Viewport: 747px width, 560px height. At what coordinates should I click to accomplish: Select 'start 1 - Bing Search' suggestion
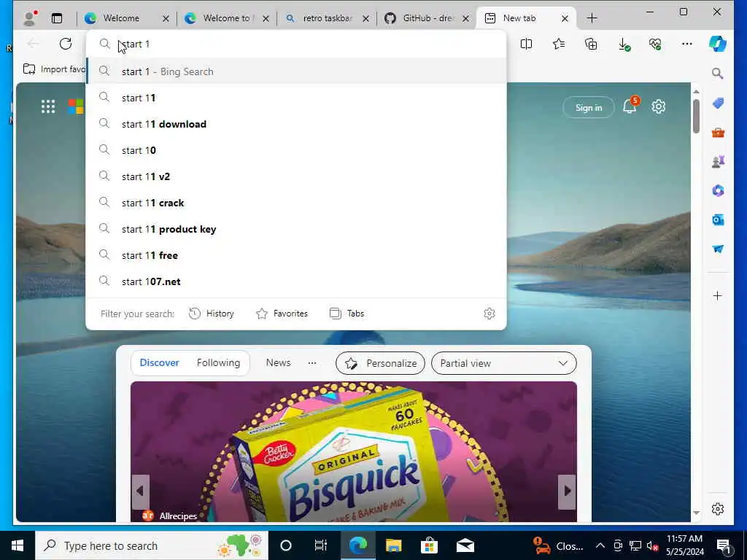pyautogui.click(x=296, y=71)
